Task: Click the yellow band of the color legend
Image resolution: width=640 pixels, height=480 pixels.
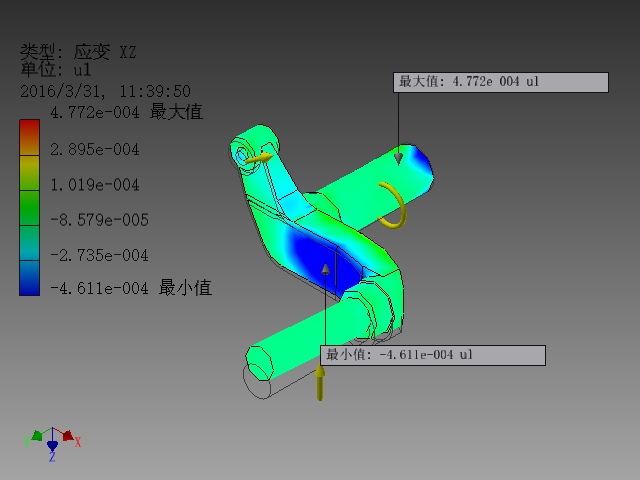Action: 29,173
